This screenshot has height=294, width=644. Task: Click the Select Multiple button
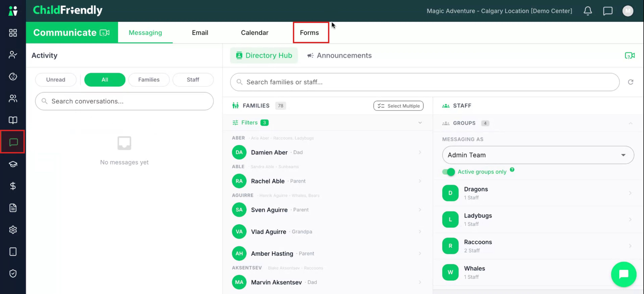click(x=398, y=106)
